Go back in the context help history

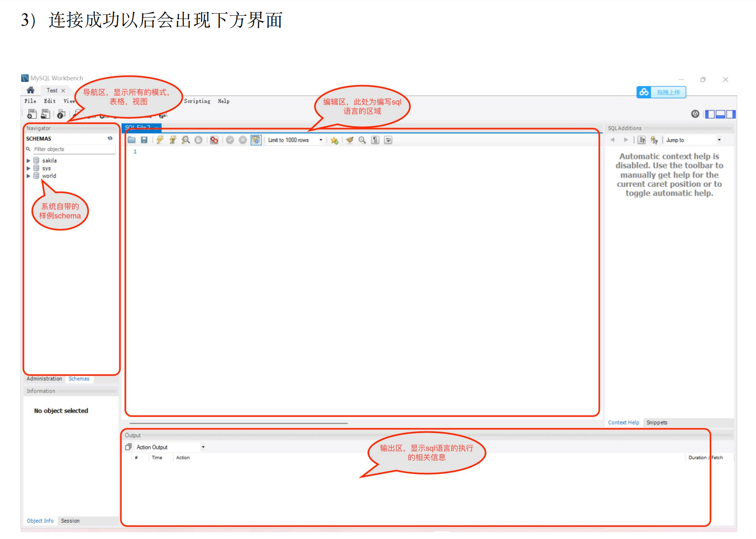[612, 140]
